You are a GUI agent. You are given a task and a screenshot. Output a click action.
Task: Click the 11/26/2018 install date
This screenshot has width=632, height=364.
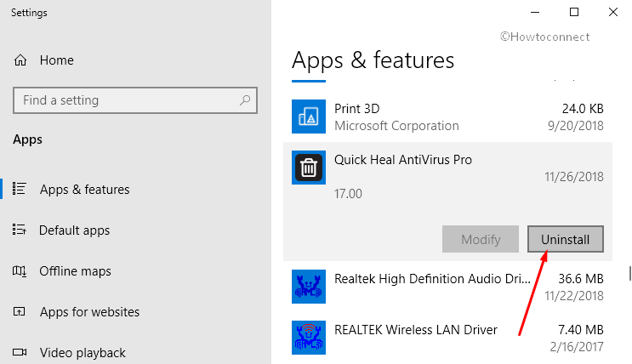coord(574,177)
